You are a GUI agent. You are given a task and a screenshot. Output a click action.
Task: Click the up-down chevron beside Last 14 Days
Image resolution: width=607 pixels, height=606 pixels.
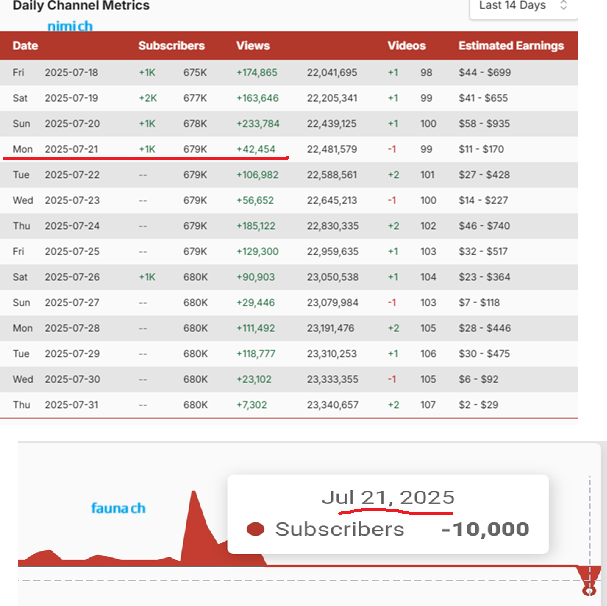pos(564,5)
